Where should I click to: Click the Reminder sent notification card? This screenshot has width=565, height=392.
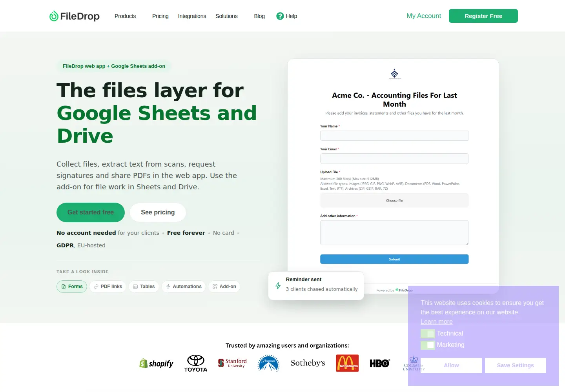pyautogui.click(x=316, y=286)
